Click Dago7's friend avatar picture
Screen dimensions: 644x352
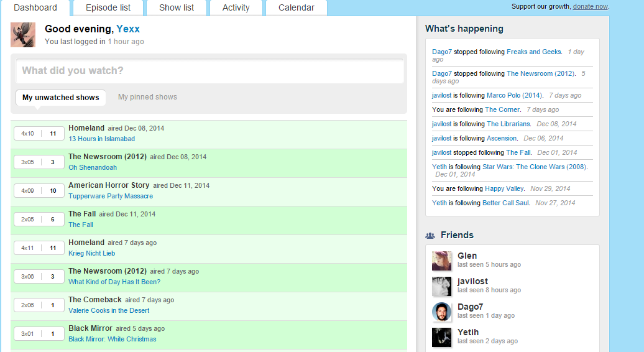click(x=441, y=312)
